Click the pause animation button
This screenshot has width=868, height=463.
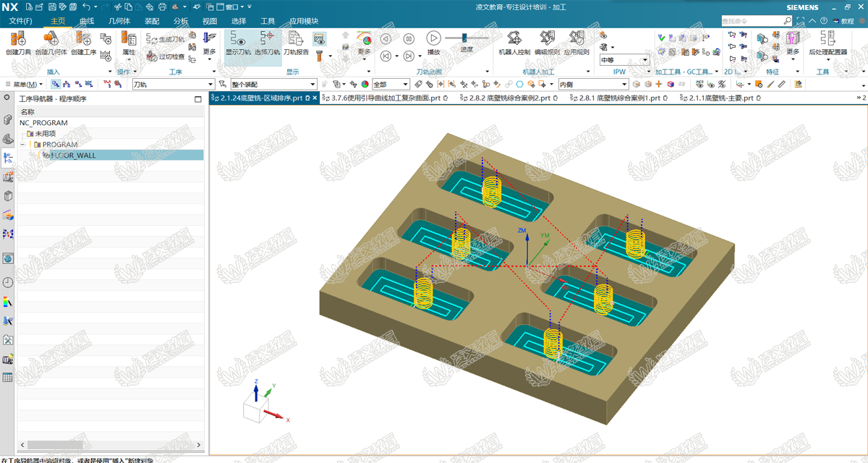pos(409,39)
